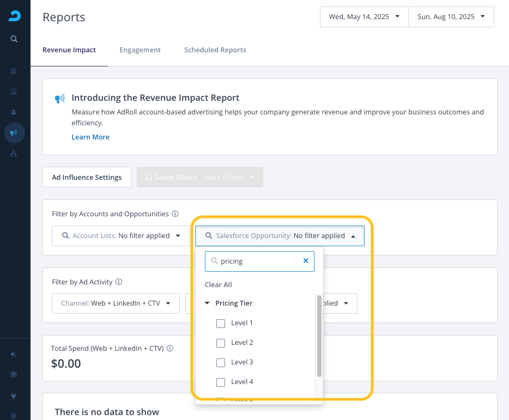This screenshot has height=420, width=509.
Task: Check the Level 2 checkbox
Action: tap(221, 343)
